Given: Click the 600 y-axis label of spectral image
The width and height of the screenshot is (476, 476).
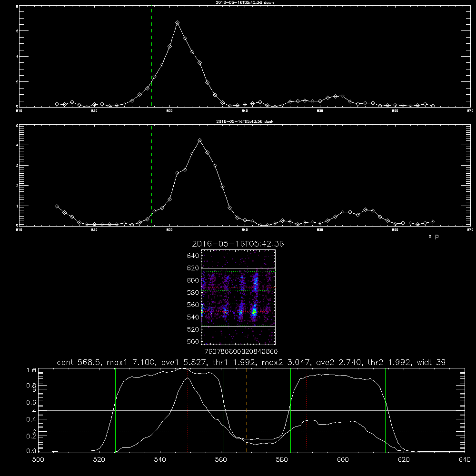Looking at the screenshot, I should [x=193, y=280].
